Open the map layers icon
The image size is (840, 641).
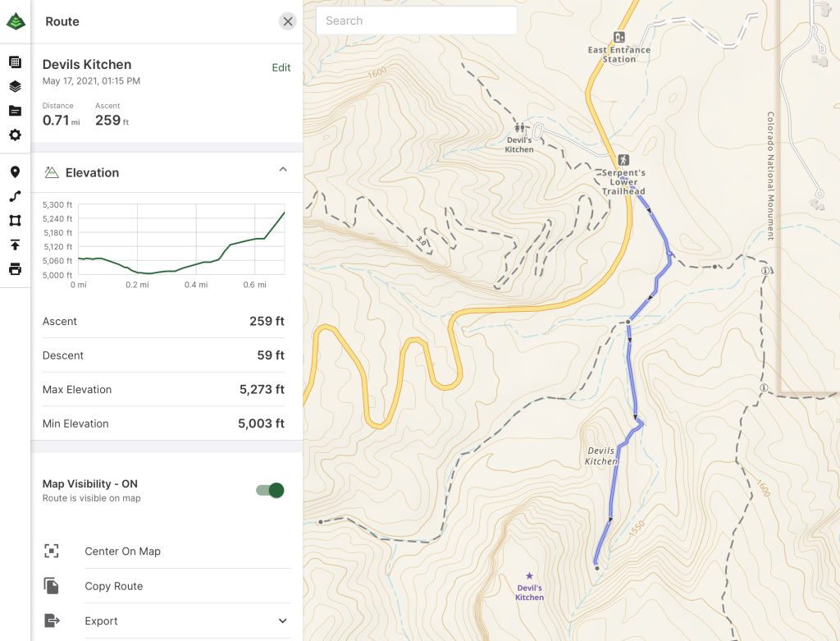point(15,86)
